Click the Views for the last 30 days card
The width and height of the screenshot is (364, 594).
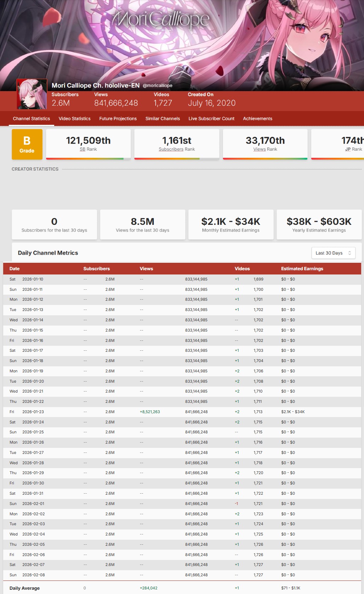tap(142, 224)
